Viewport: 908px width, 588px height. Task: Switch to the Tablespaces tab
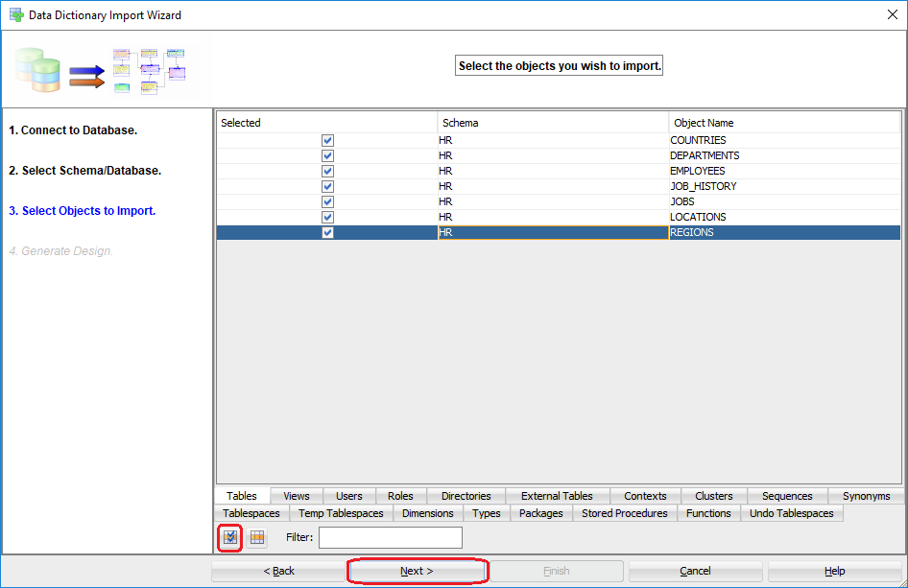click(x=251, y=513)
